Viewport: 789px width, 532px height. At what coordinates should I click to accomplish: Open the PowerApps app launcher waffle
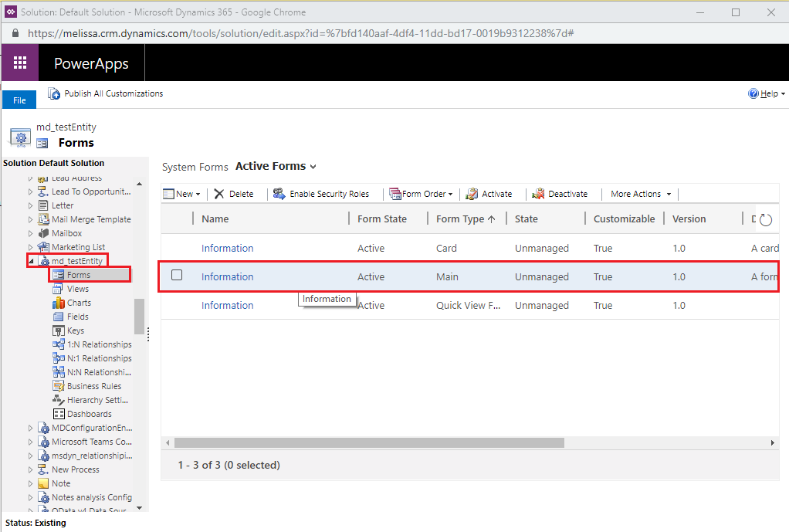click(20, 63)
